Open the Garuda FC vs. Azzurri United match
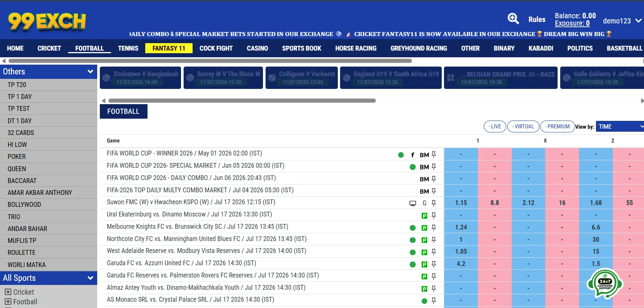This screenshot has width=644, height=308. coord(181,263)
